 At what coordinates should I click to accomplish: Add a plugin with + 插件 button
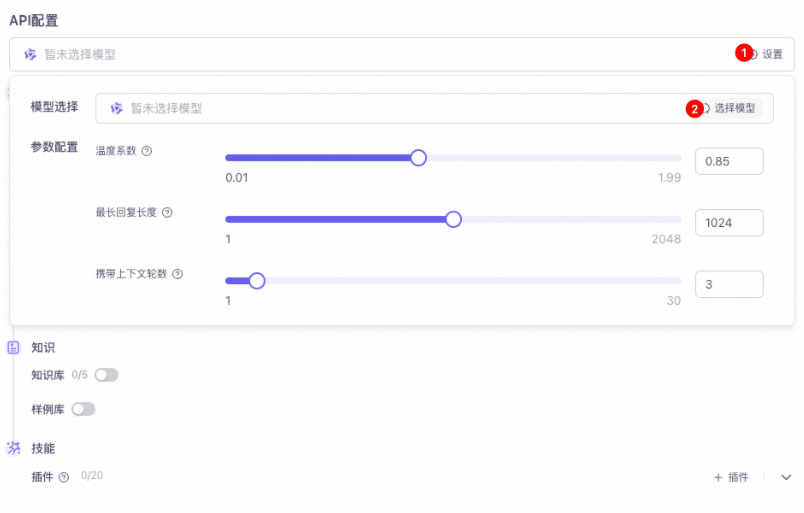point(731,478)
